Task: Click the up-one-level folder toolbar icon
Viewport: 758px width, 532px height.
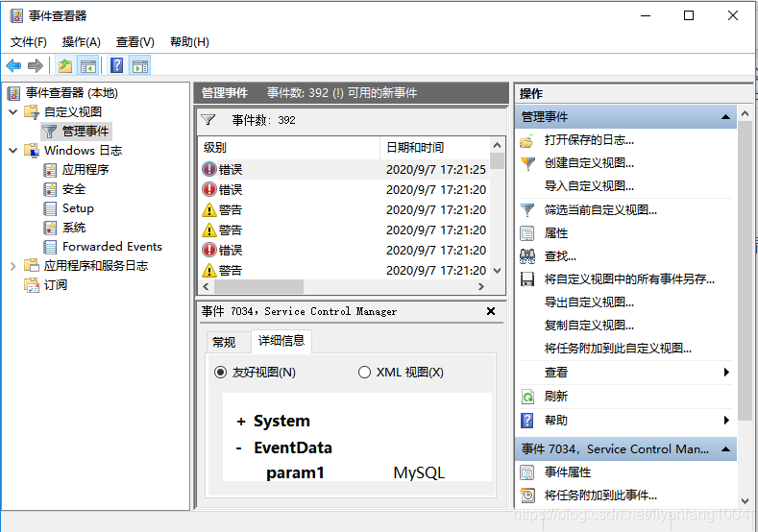Action: (x=64, y=65)
